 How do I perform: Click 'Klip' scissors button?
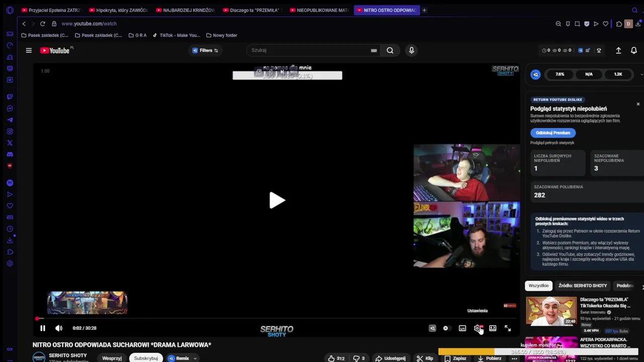point(425,358)
